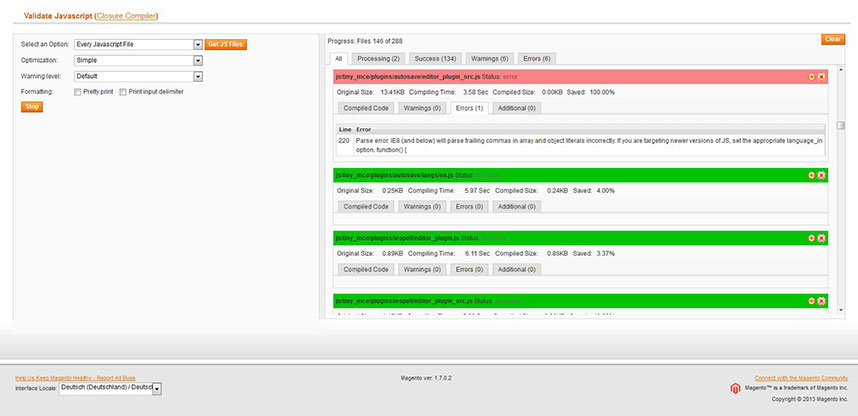Open Additional (0) tab for iespell/editor_plugin.js

click(x=517, y=270)
